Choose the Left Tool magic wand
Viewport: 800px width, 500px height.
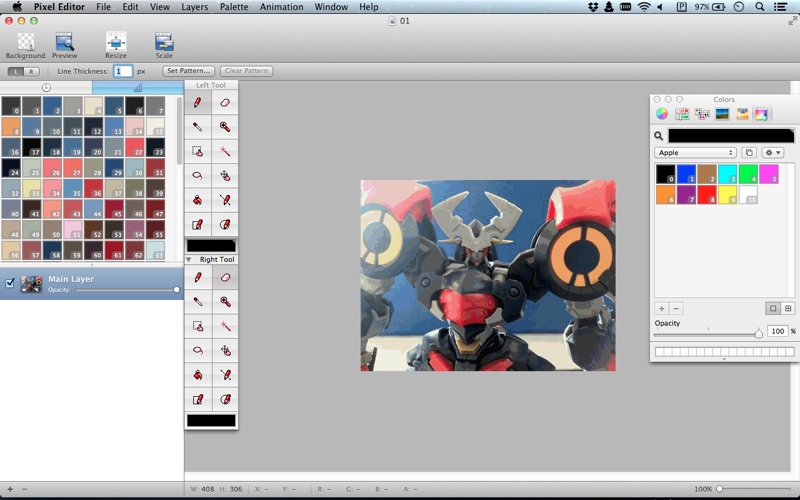point(224,151)
